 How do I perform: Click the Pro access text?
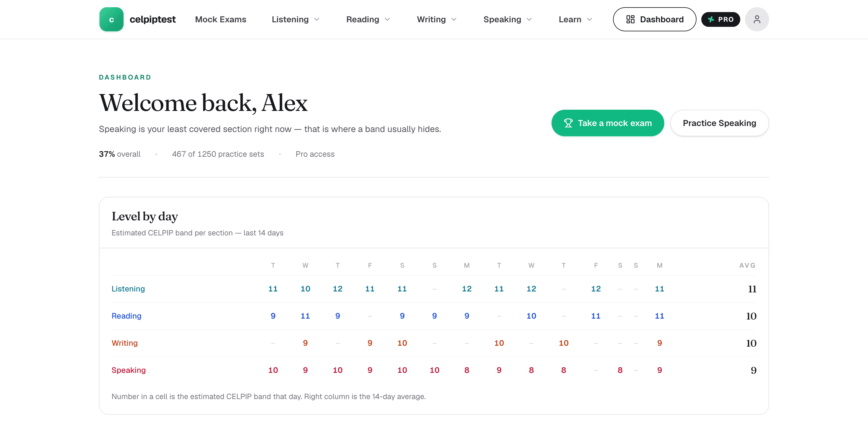point(315,154)
